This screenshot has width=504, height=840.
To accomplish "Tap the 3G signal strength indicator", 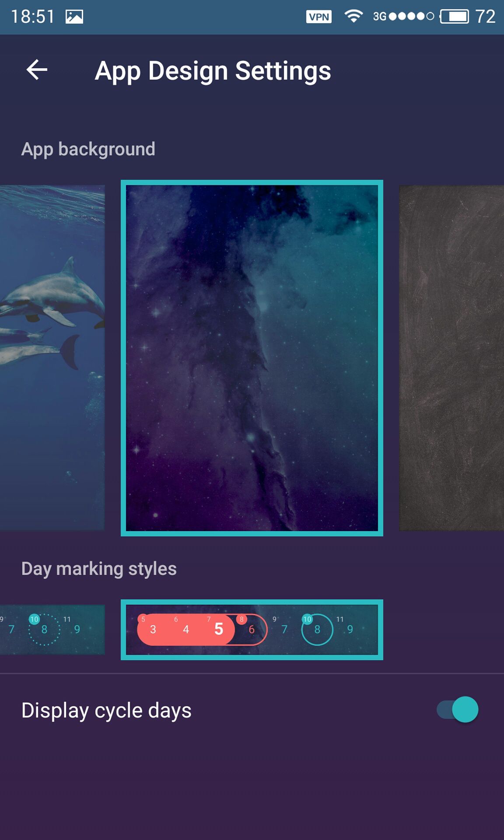I will click(403, 17).
